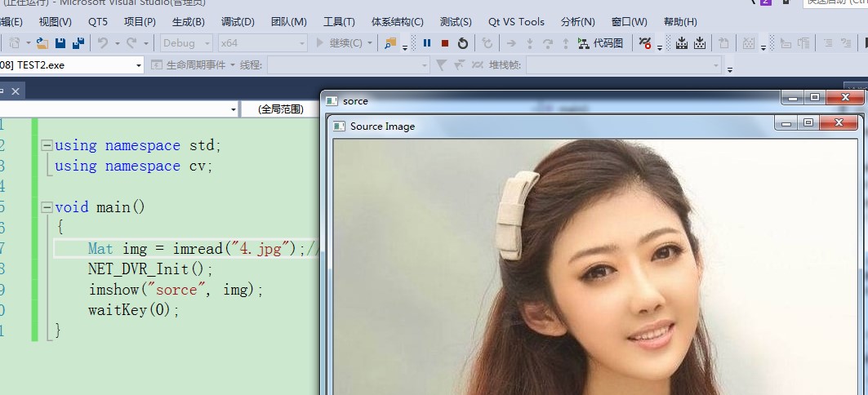The width and height of the screenshot is (868, 395).
Task: Pause debugging with Break All
Action: tap(427, 43)
